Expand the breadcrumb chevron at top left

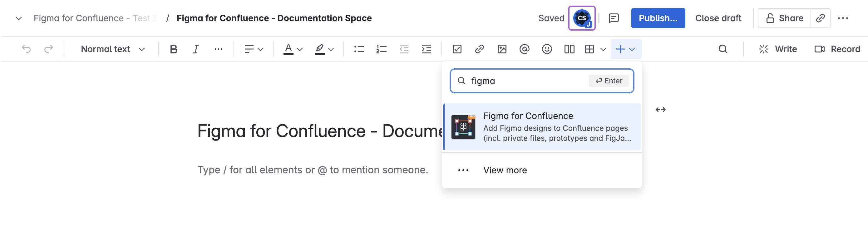pos(19,18)
